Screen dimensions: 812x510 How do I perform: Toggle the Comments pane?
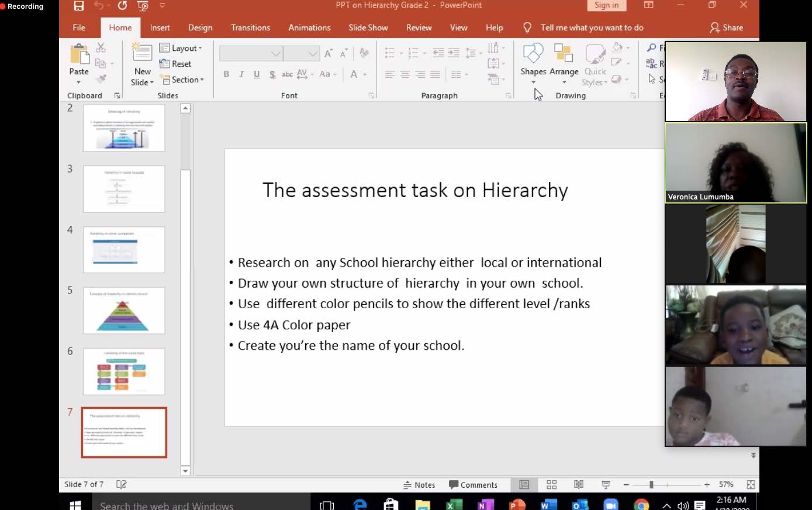click(x=473, y=485)
